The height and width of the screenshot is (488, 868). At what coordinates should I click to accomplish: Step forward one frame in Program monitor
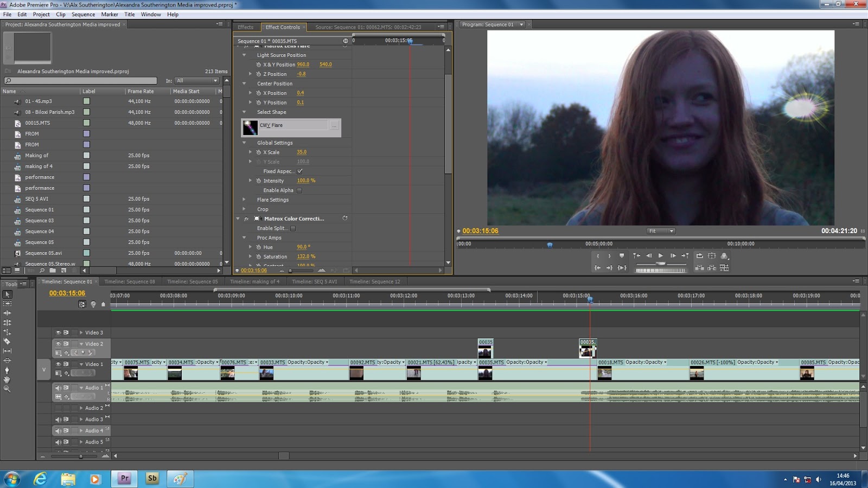click(673, 256)
